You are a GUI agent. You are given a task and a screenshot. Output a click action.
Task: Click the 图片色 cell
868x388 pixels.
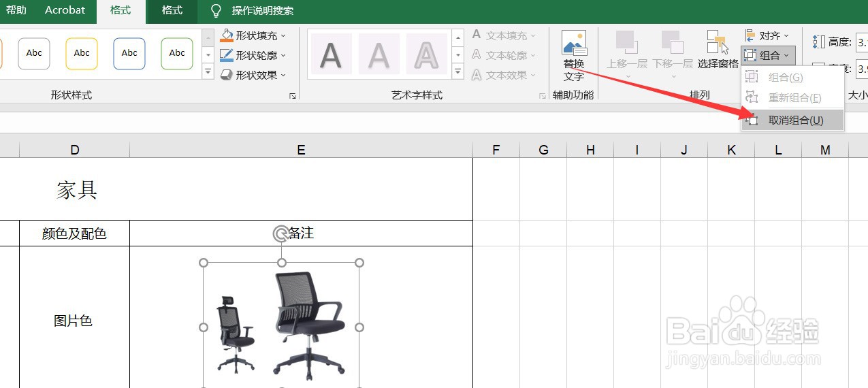tap(74, 321)
